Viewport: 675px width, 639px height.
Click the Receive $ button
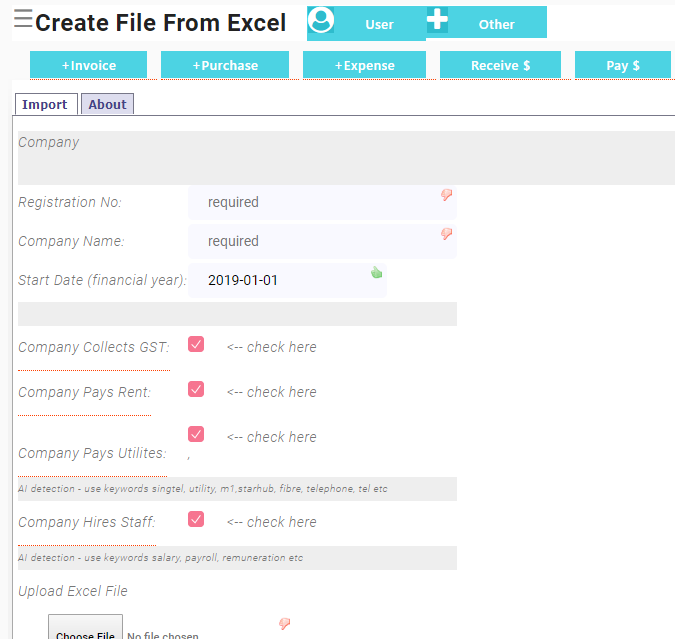[x=500, y=65]
